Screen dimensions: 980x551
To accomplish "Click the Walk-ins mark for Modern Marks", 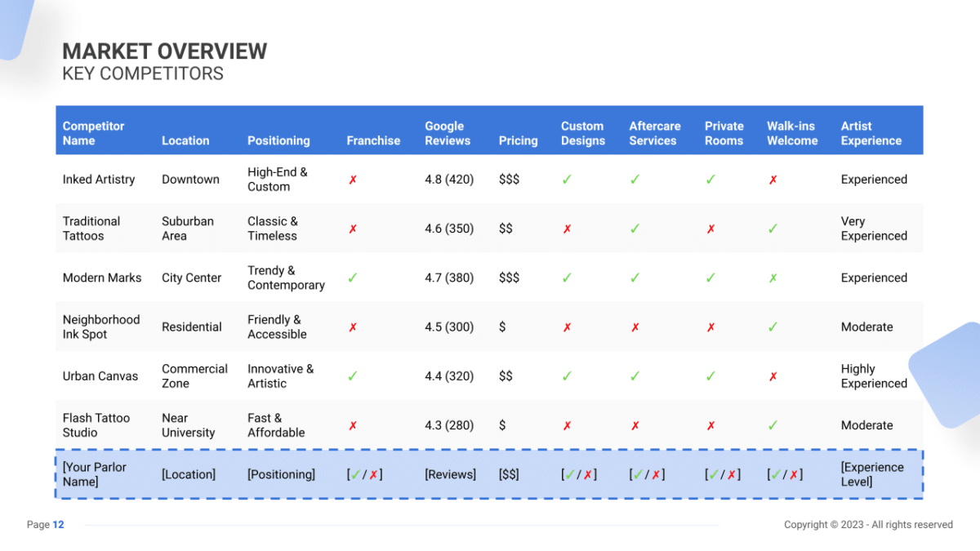I will coord(773,278).
